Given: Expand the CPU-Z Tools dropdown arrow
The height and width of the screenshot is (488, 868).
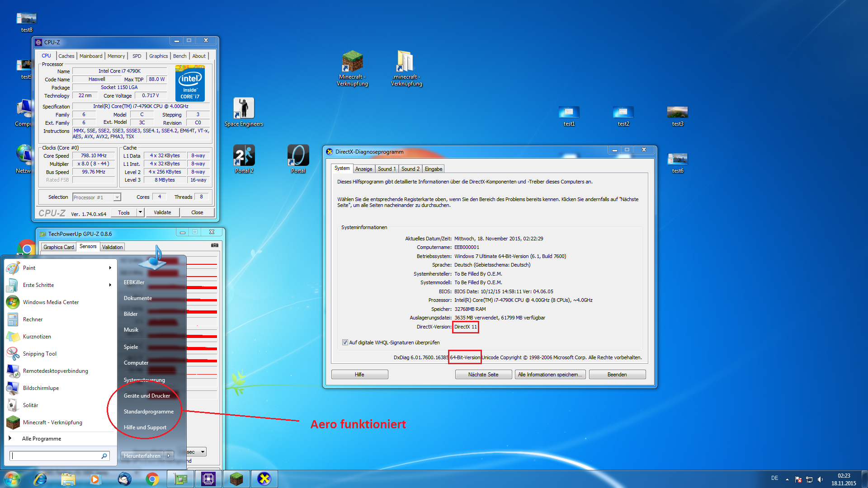Looking at the screenshot, I should tap(141, 212).
